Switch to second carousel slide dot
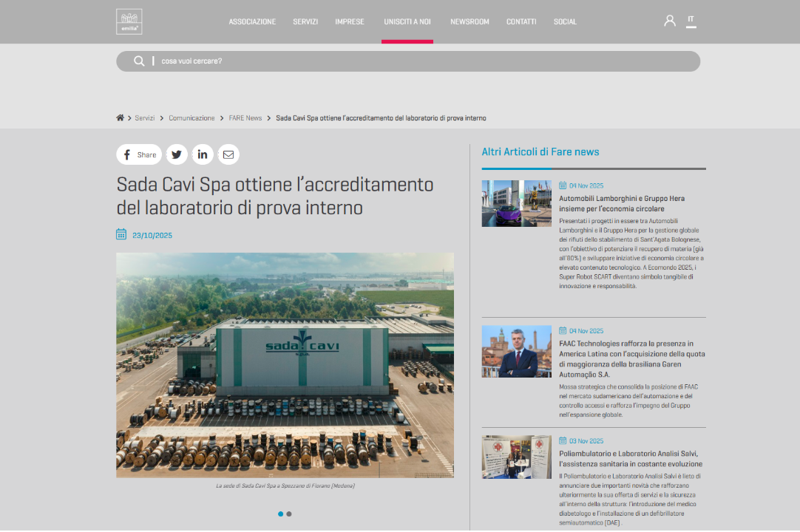The image size is (800, 532). 289,514
